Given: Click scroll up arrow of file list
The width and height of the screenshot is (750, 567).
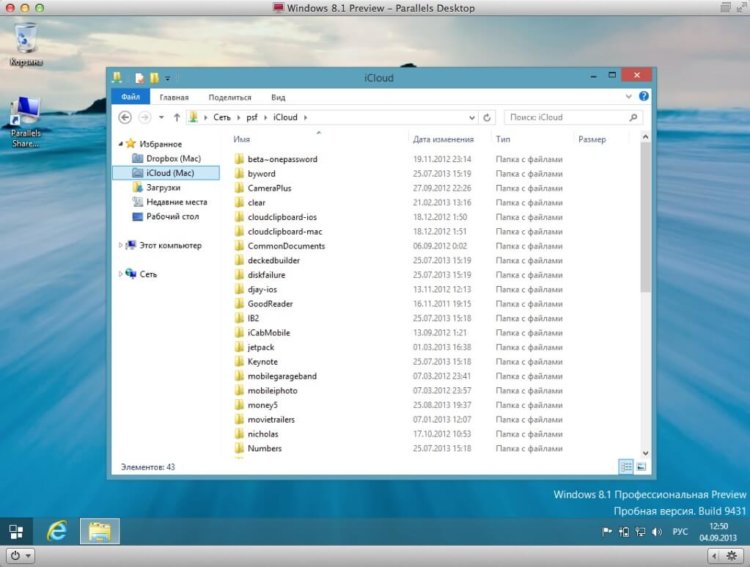Looking at the screenshot, I should point(645,137).
